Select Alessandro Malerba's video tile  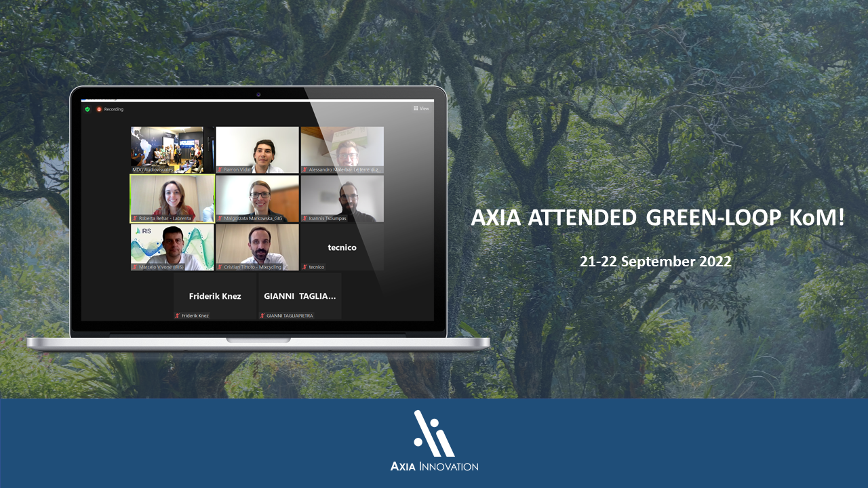342,150
